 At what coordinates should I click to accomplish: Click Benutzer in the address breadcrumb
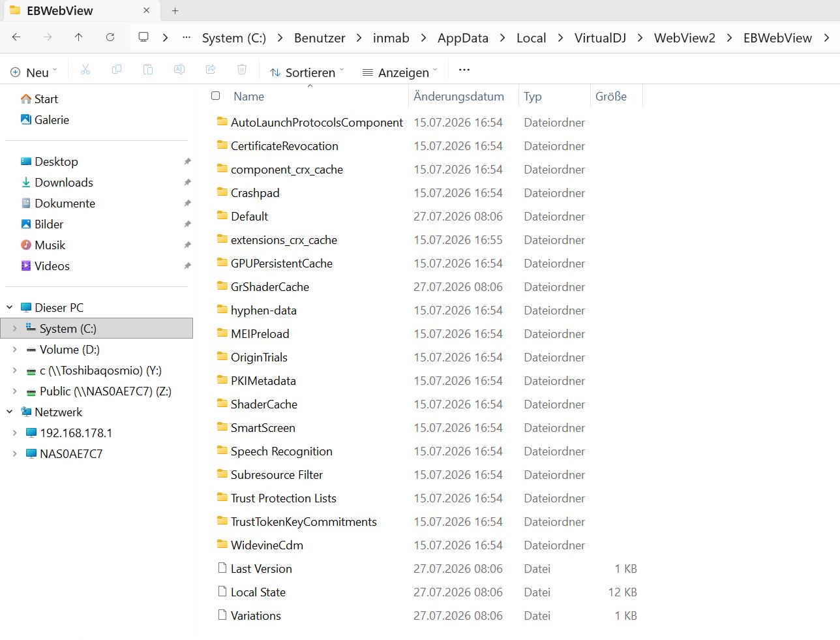(320, 38)
